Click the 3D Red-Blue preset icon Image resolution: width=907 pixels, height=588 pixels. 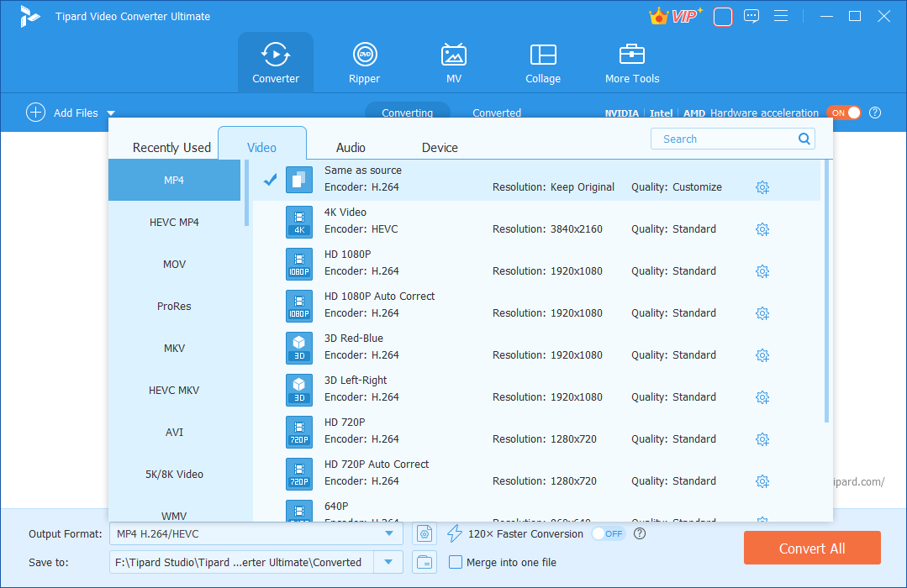[x=299, y=348]
